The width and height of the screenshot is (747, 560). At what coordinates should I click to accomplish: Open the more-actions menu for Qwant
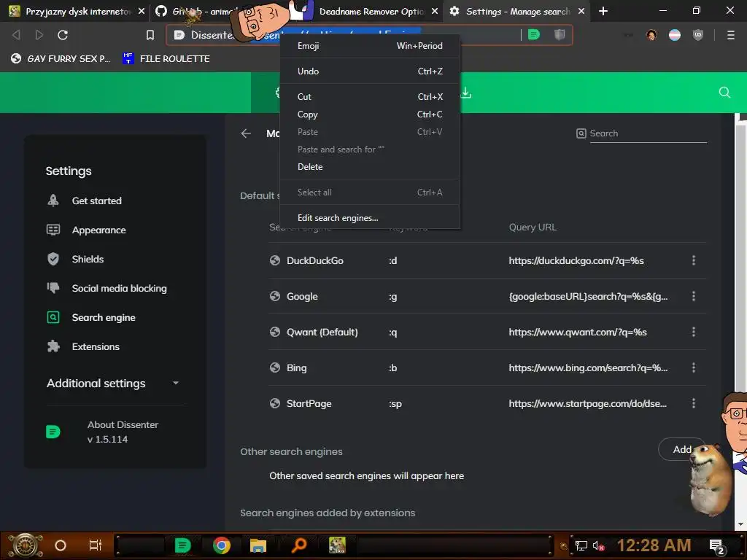pos(693,332)
